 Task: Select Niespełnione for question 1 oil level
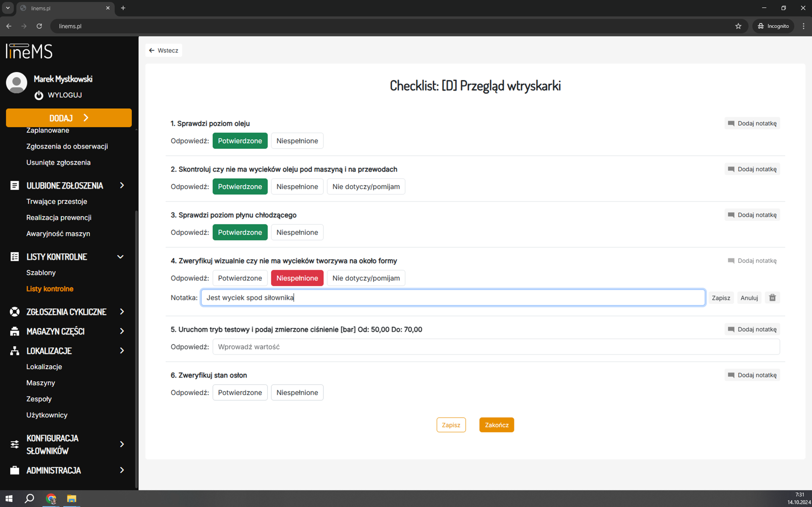click(x=297, y=141)
